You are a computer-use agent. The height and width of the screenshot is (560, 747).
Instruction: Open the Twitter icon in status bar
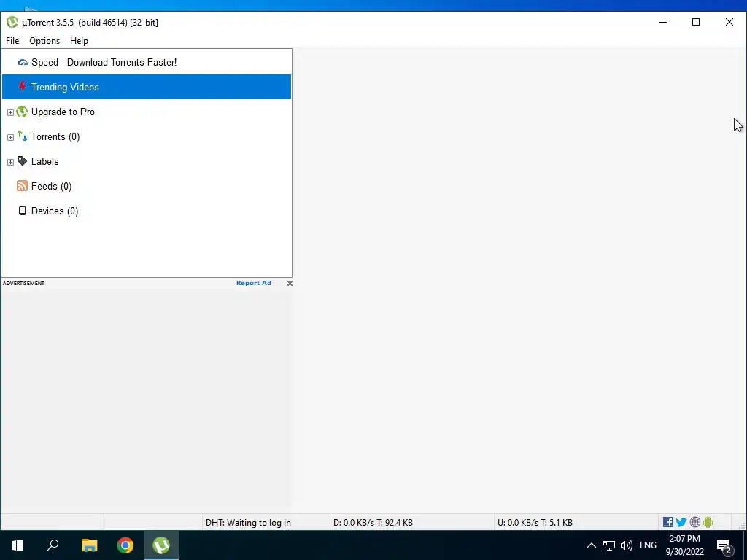pyautogui.click(x=681, y=522)
